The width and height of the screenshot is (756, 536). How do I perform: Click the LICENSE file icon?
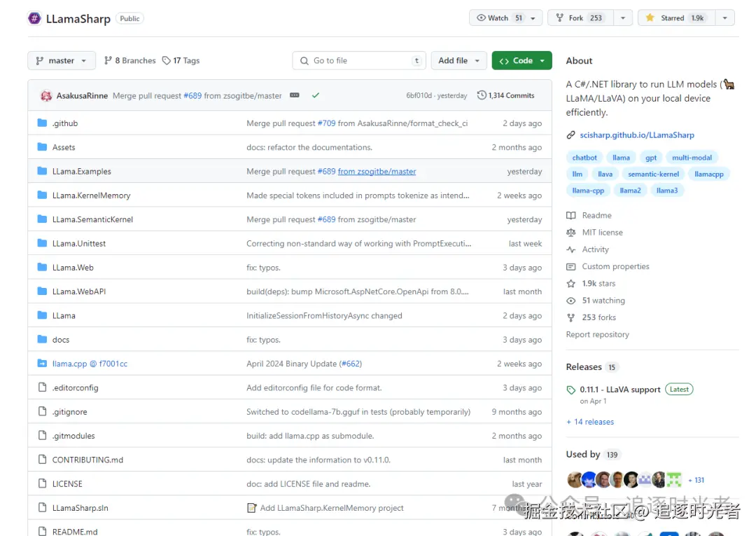pos(43,483)
